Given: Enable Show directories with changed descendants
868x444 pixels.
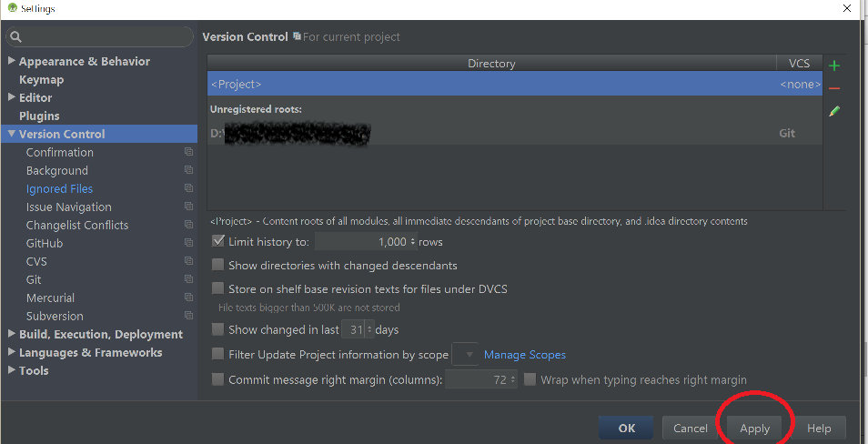Looking at the screenshot, I should [x=218, y=265].
